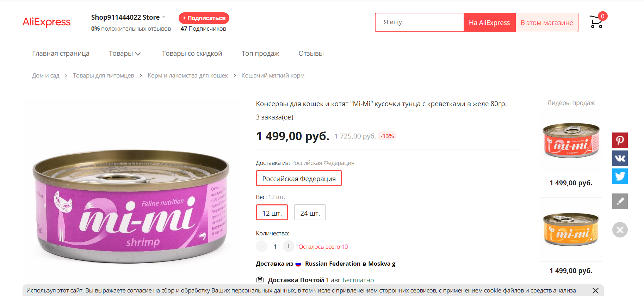Focus the Я ищу search field

tap(420, 23)
